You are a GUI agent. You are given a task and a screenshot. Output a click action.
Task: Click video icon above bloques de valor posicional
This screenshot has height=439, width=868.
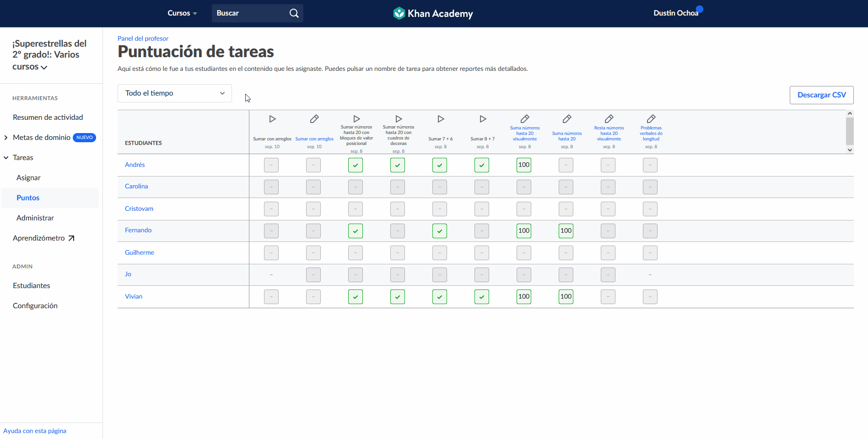(x=356, y=119)
